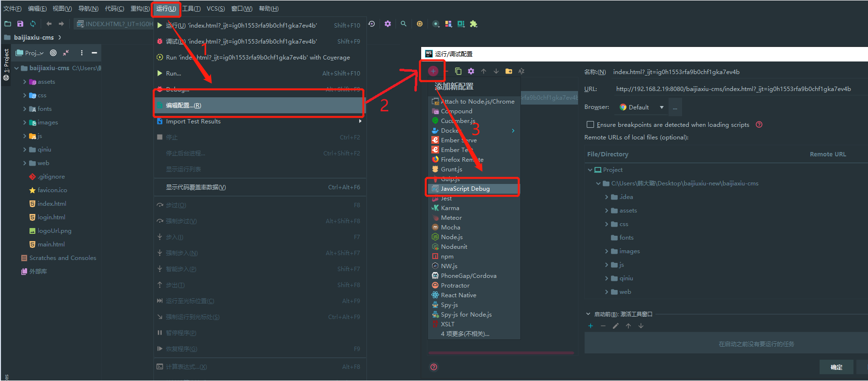Click the add new configuration plus icon
The width and height of the screenshot is (868, 381).
(x=433, y=71)
